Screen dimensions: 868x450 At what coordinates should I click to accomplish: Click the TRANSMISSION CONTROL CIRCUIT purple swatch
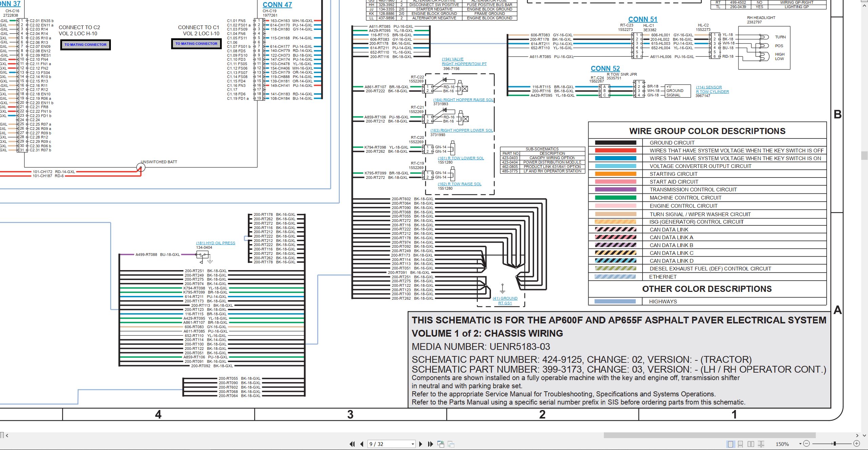coord(615,190)
